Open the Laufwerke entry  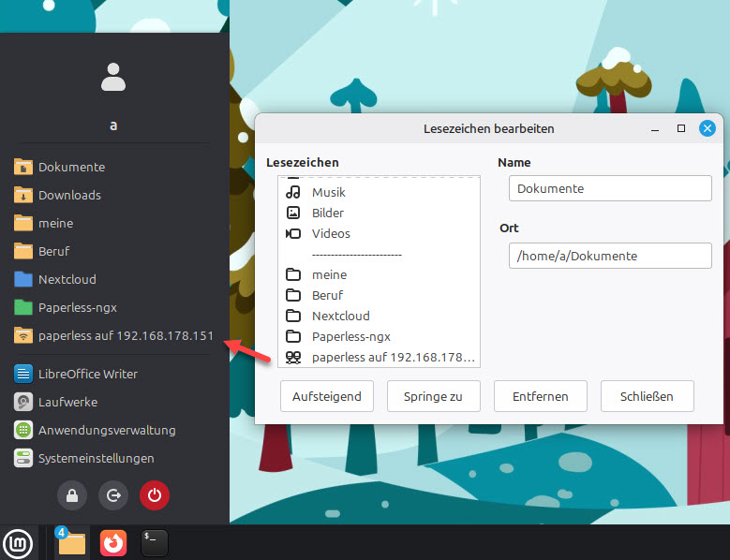[67, 402]
